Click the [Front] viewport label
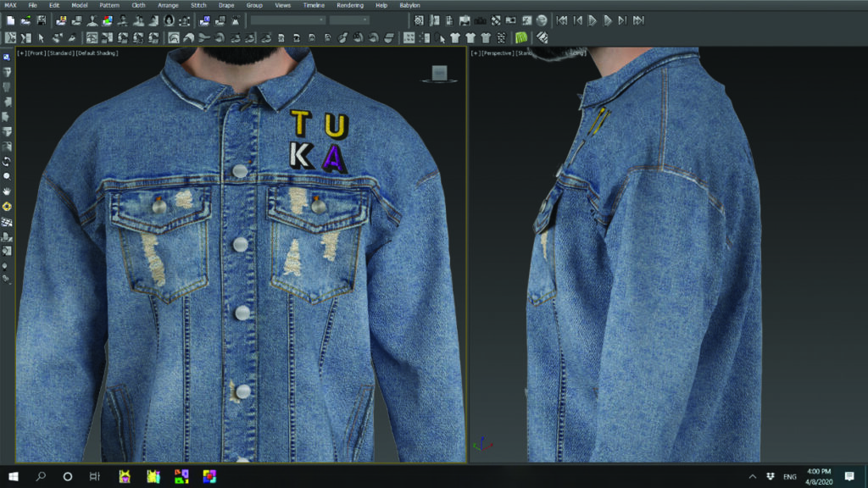The image size is (868, 488). pyautogui.click(x=36, y=53)
